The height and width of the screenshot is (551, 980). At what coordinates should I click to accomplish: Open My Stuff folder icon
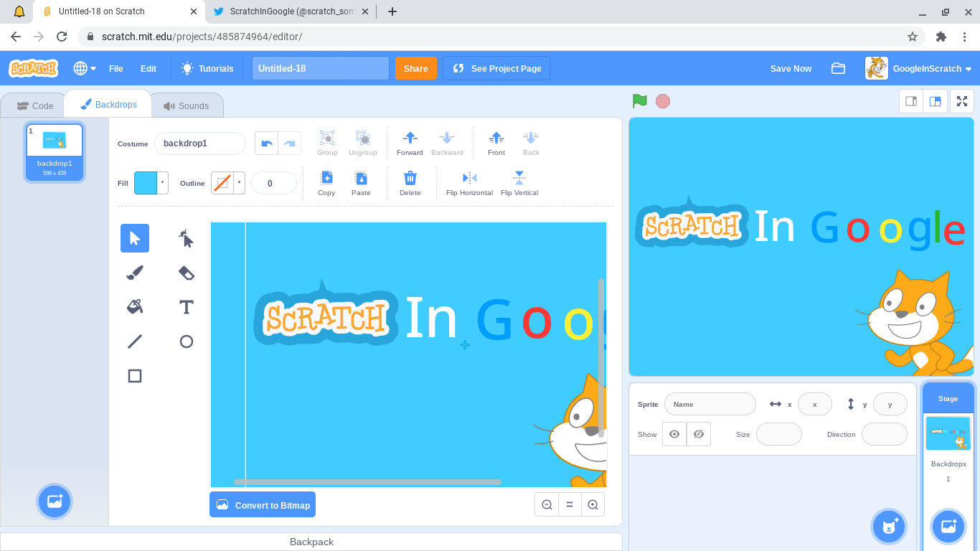pos(838,68)
